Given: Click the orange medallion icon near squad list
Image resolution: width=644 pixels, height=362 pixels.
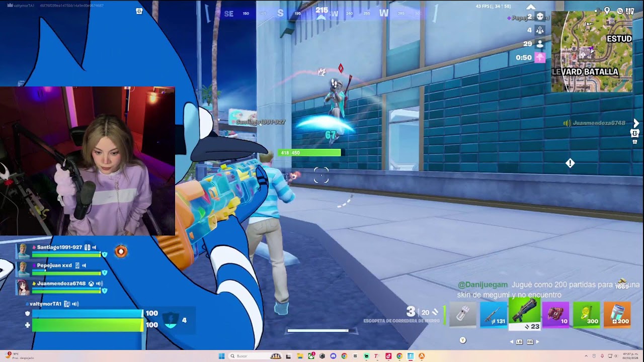Looking at the screenshot, I should pos(121,251).
